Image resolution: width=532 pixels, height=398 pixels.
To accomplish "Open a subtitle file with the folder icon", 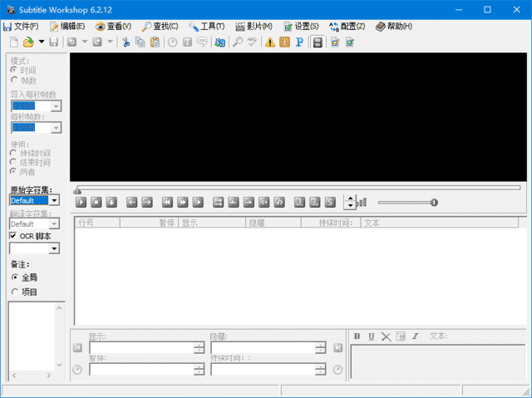I will [x=28, y=42].
